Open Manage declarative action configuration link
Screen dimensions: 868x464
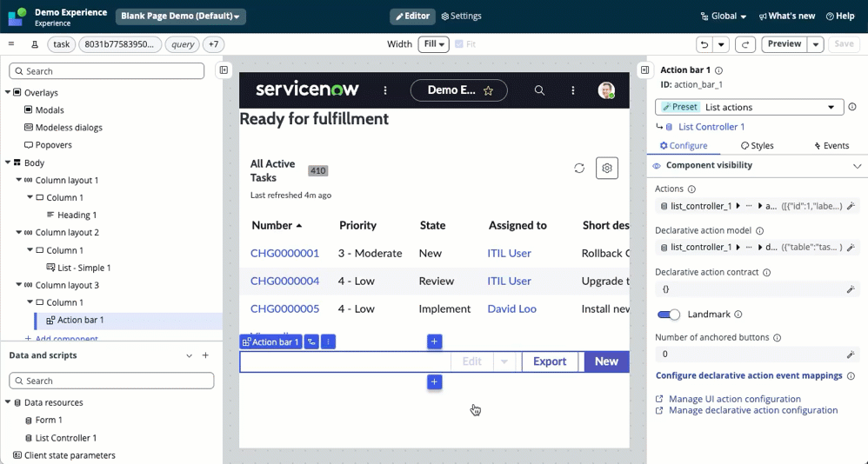[753, 410]
